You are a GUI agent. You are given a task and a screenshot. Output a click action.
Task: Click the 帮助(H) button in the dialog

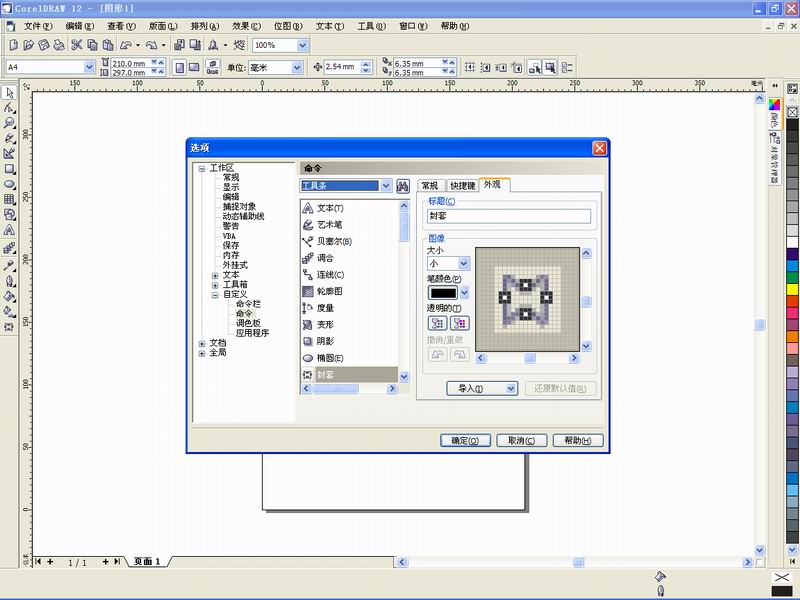pyautogui.click(x=578, y=440)
